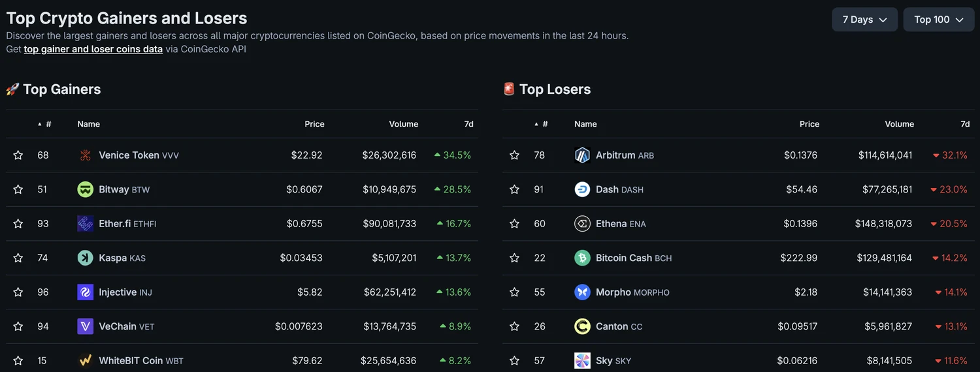Open the Venice Token VVV page
This screenshot has width=980, height=372.
139,155
